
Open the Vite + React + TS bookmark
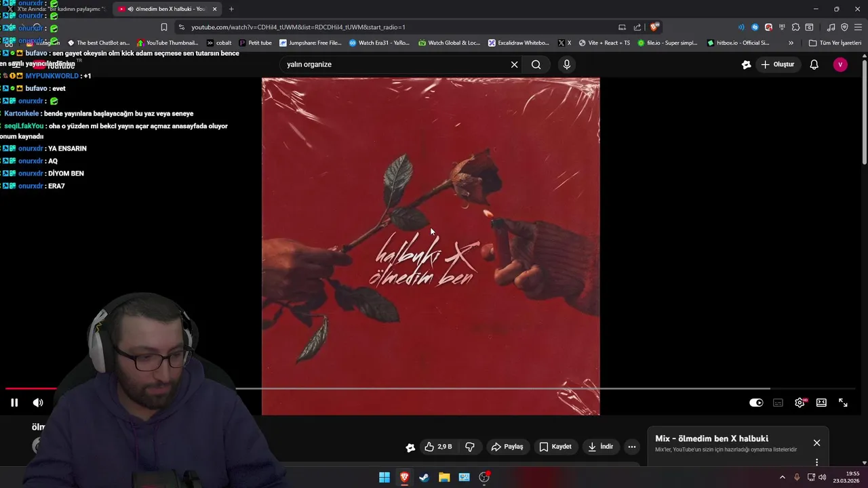604,43
